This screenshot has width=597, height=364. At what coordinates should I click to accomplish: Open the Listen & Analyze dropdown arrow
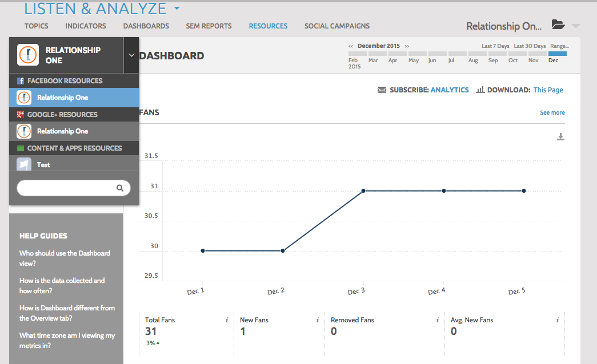pyautogui.click(x=177, y=9)
